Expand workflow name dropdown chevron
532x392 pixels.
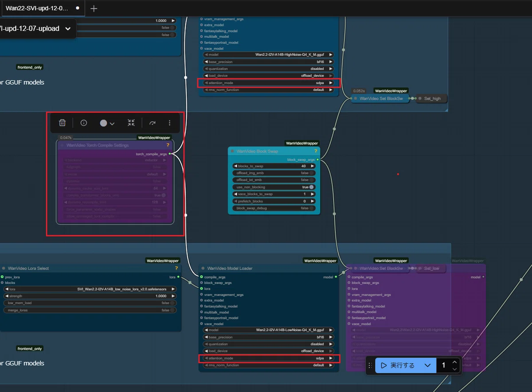pos(68,29)
